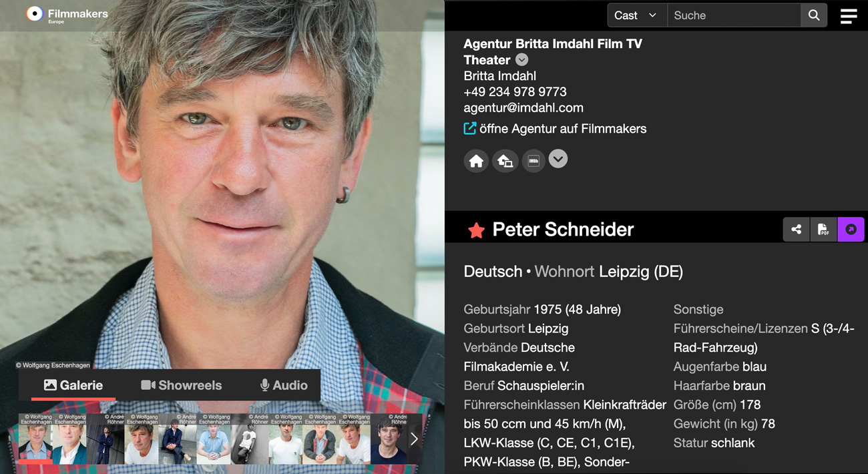Click the search magnifier button

pos(814,15)
